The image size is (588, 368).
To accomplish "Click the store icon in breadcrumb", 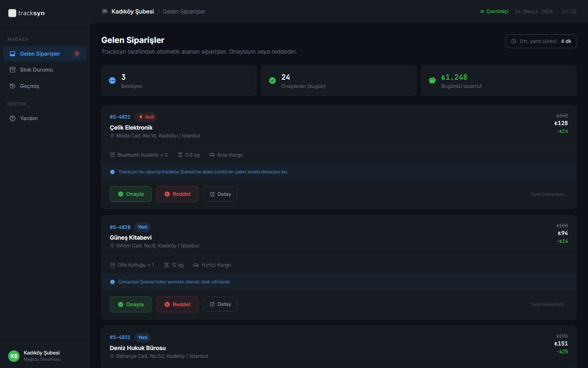I will pyautogui.click(x=105, y=11).
